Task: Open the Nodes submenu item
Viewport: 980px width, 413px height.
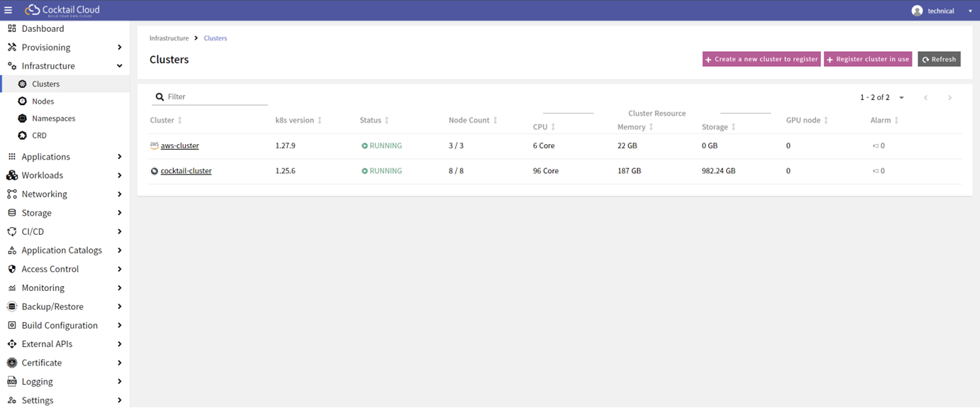Action: point(43,101)
